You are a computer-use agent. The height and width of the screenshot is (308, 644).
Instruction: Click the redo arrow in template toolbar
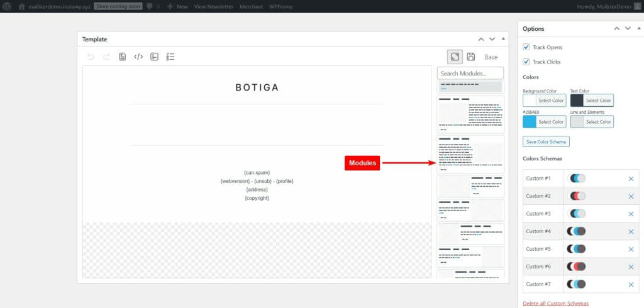tap(106, 57)
